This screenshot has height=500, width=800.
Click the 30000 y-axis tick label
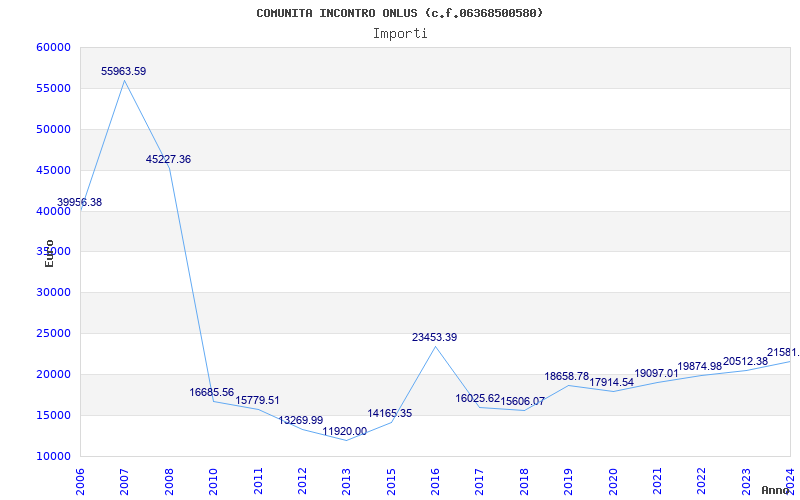[53, 292]
